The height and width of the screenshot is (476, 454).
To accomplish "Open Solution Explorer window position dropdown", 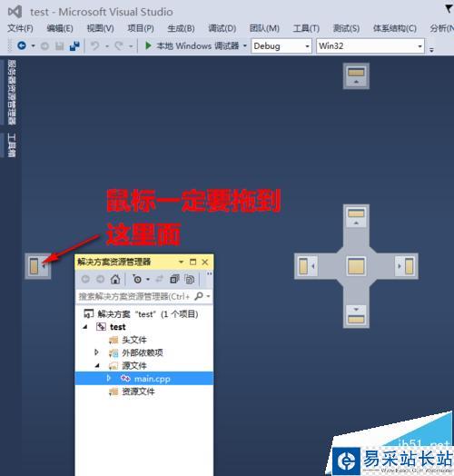I will (181, 262).
